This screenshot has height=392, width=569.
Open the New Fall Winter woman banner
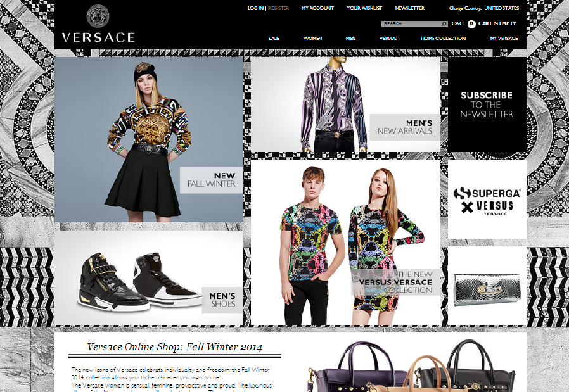[x=149, y=139]
